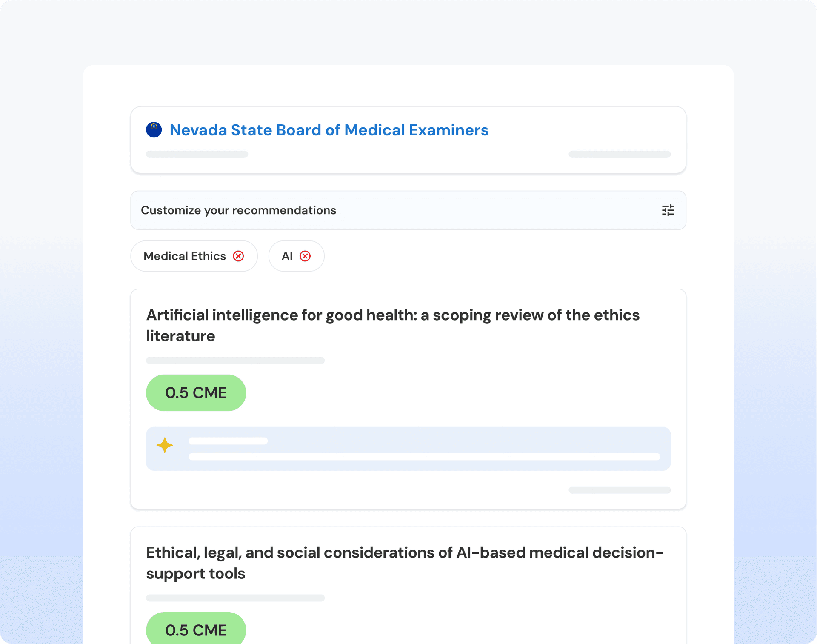
Task: Click the placeholder bar at first article's bottom right
Action: (x=619, y=490)
